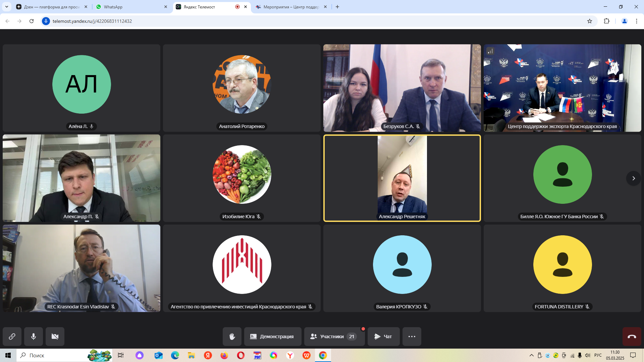This screenshot has width=644, height=362.
Task: Bookmark this page with star icon
Action: pyautogui.click(x=590, y=21)
